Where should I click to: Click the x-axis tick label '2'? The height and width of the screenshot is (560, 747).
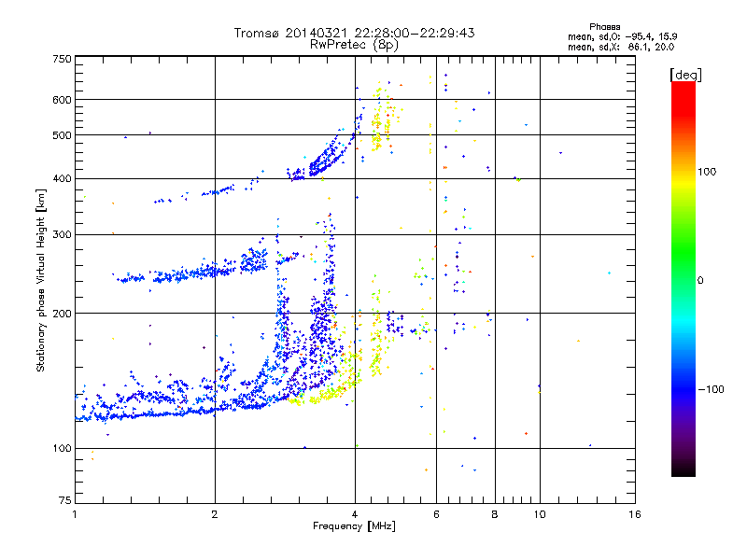pyautogui.click(x=215, y=514)
